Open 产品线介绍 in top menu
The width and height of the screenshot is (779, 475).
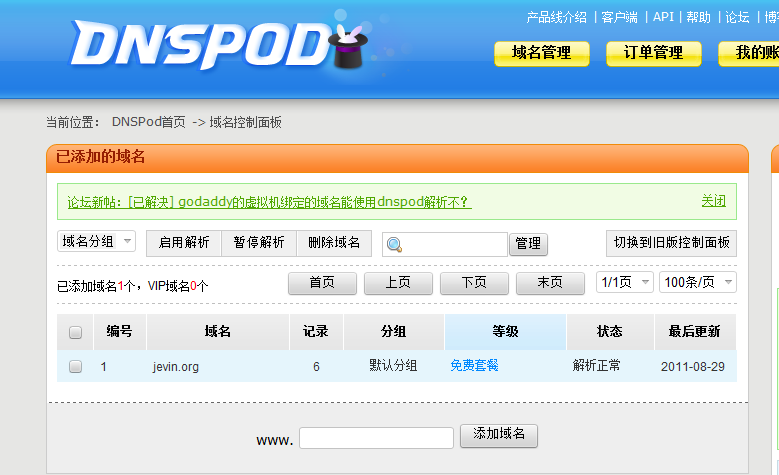tap(556, 17)
